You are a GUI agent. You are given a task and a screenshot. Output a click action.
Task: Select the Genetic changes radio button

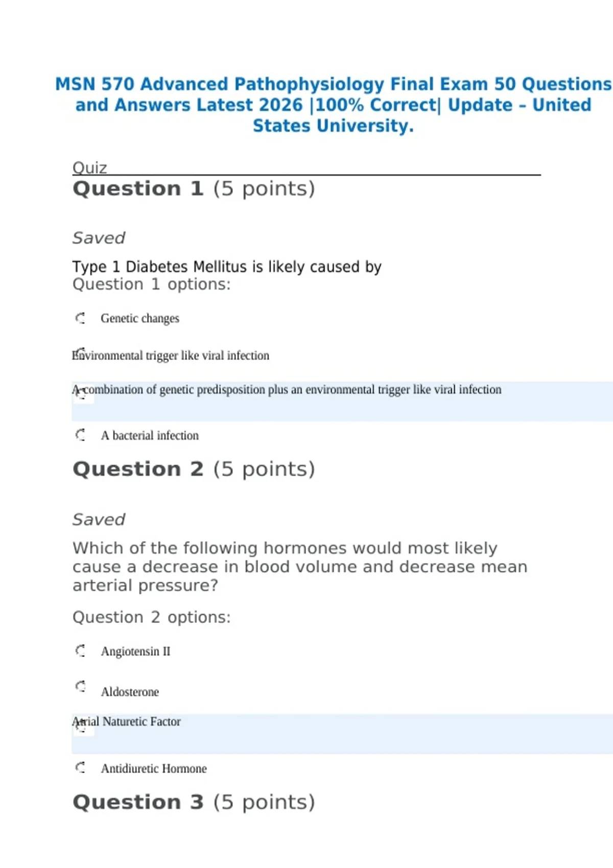80,318
